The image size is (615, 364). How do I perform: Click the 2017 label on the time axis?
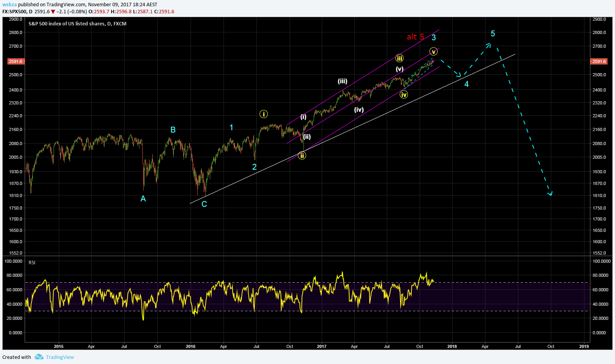(322, 346)
